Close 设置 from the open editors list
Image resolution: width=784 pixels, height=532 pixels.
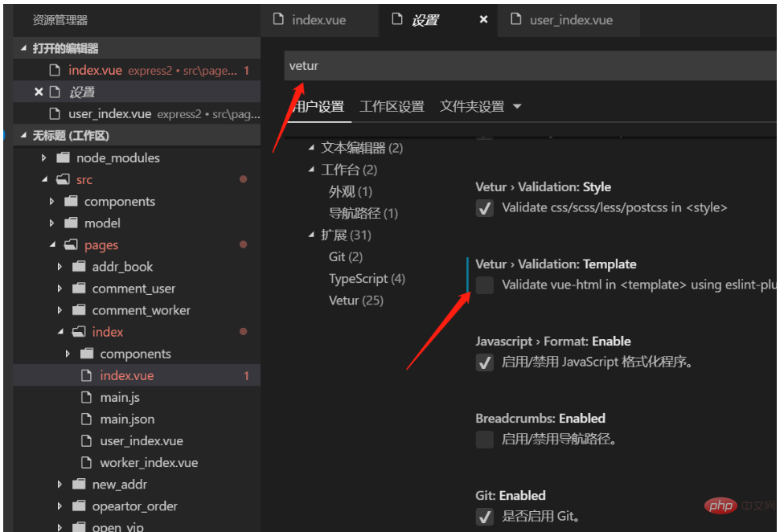(39, 92)
